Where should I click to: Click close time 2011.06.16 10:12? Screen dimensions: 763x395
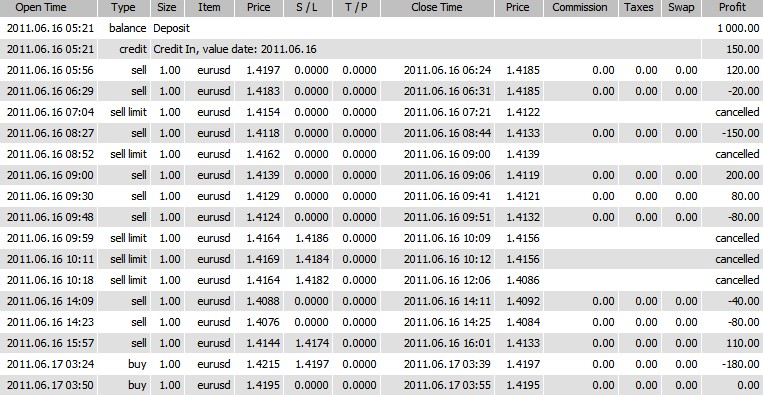(x=447, y=259)
